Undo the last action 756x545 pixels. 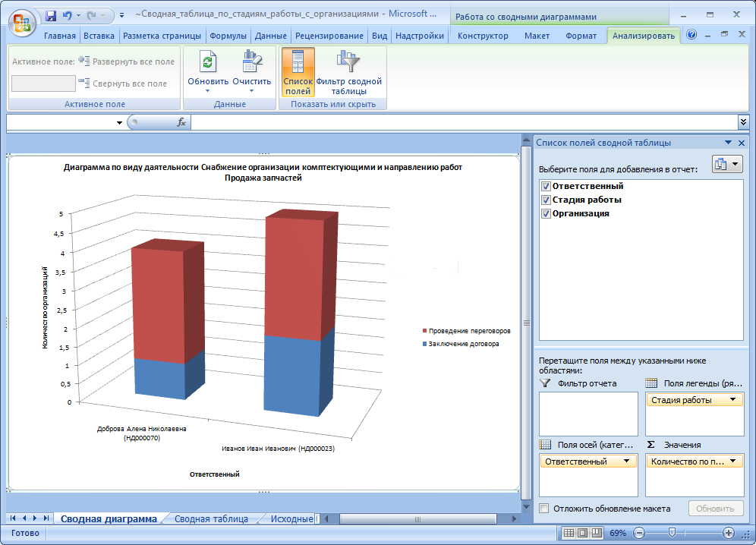point(67,16)
